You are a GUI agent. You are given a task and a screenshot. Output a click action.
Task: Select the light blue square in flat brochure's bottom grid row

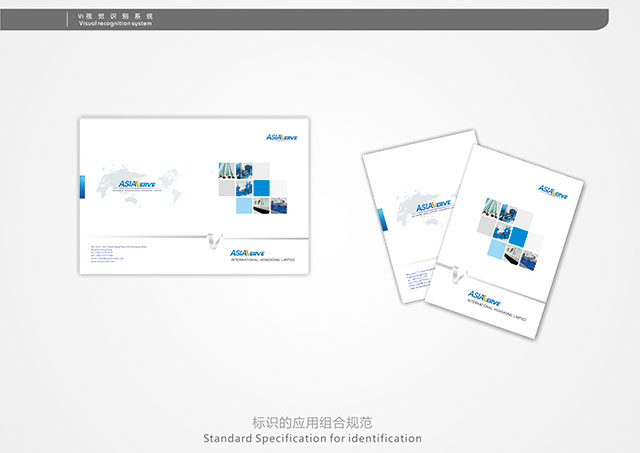pyautogui.click(x=244, y=206)
